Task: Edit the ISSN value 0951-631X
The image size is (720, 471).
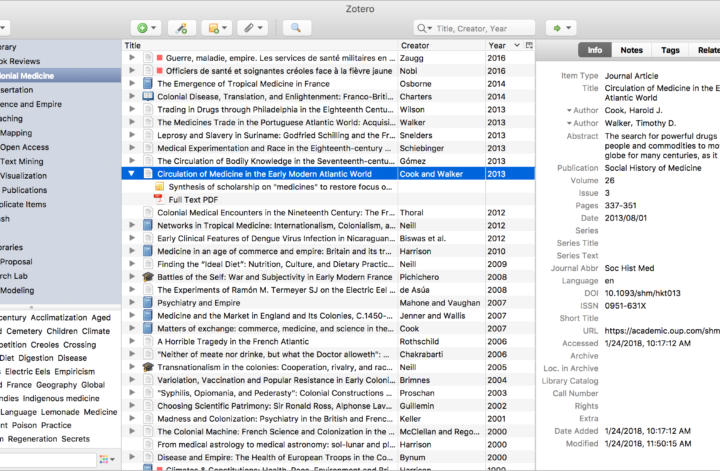Action: (625, 306)
